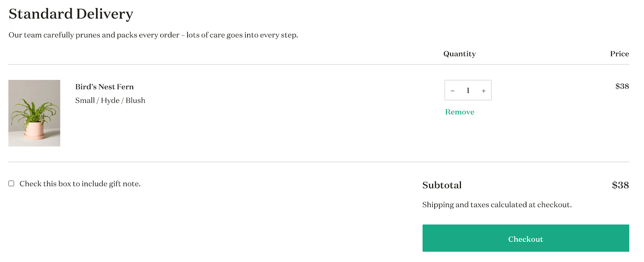Click the Subtotal label

point(442,185)
